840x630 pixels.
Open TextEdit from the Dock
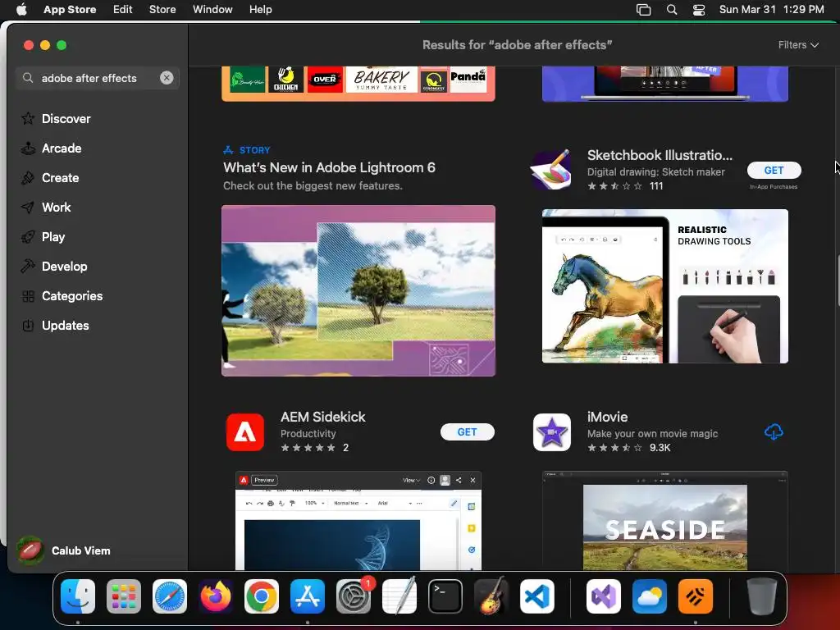coord(399,596)
